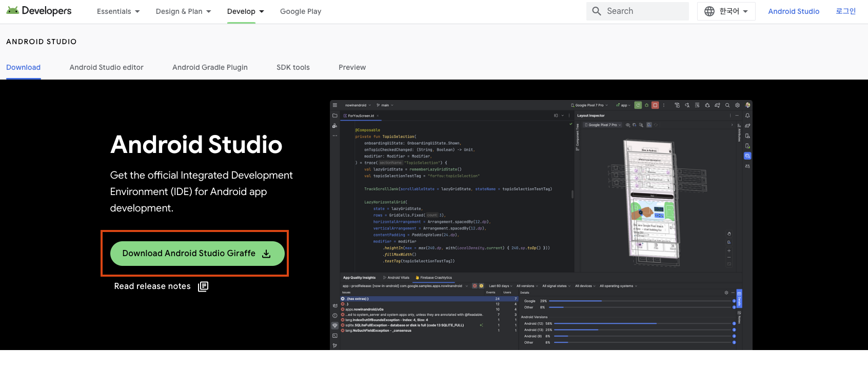The height and width of the screenshot is (367, 868).
Task: Open the All versions filter dropdown
Action: (527, 286)
